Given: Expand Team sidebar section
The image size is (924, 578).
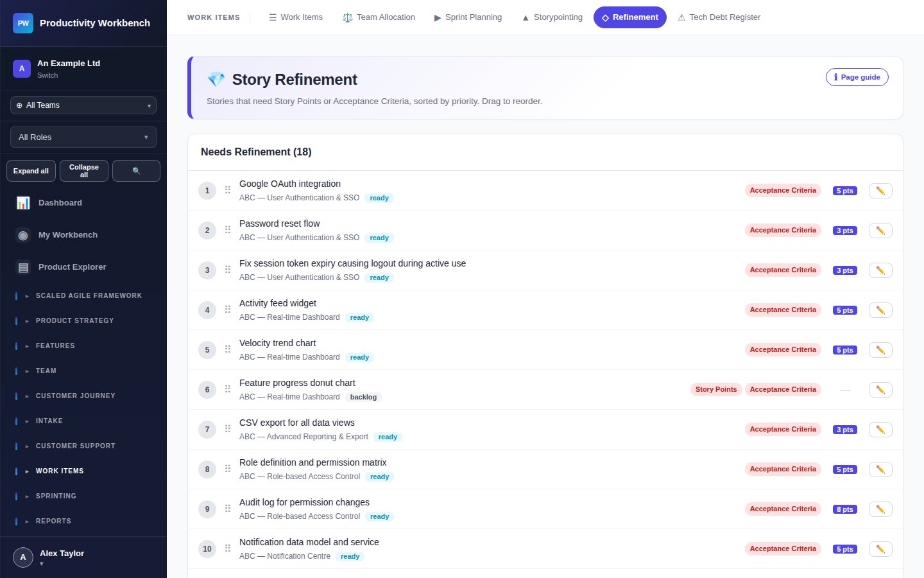Looking at the screenshot, I should click(83, 371).
